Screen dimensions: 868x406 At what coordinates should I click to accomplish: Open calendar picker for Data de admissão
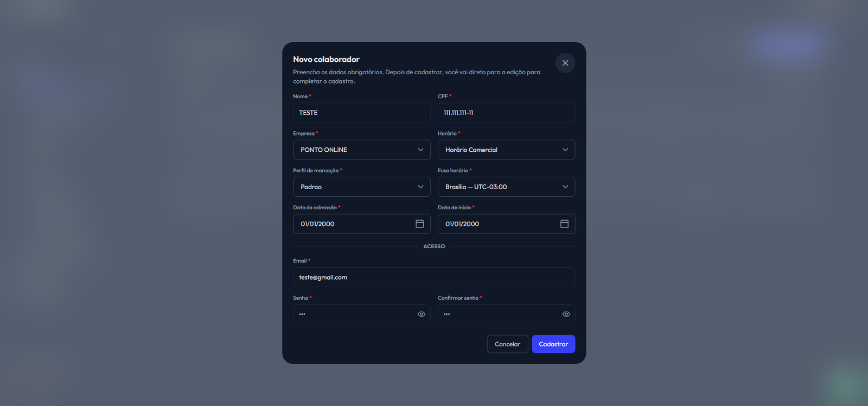419,224
